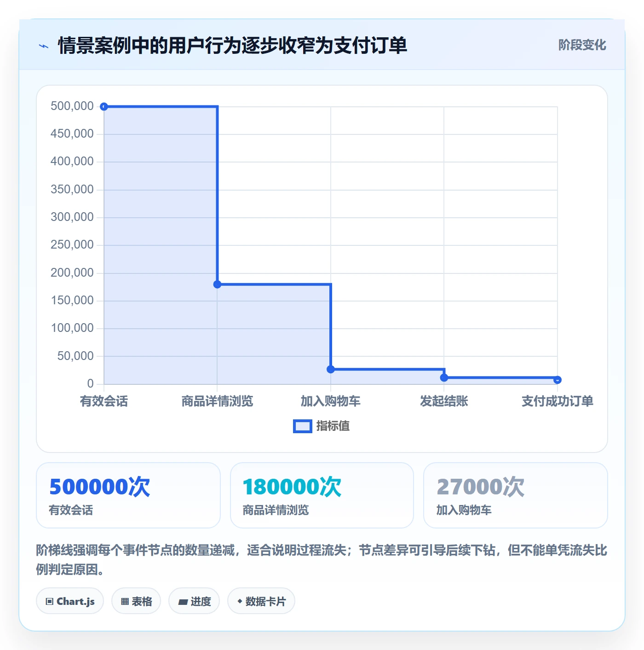This screenshot has height=650, width=644.
Task: Click the 商品详情浏览 x-axis label
Action: [217, 401]
